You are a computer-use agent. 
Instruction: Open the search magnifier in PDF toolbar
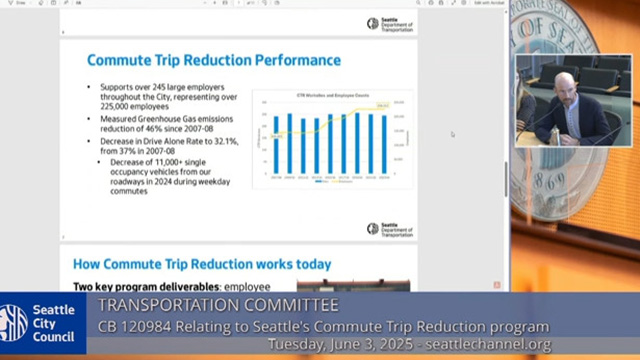pyautogui.click(x=418, y=3)
